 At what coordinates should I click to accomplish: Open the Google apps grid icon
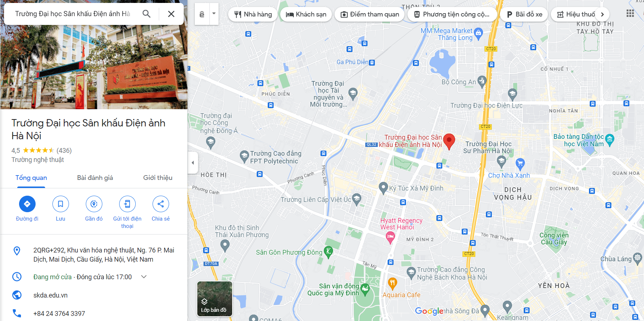coord(630,14)
